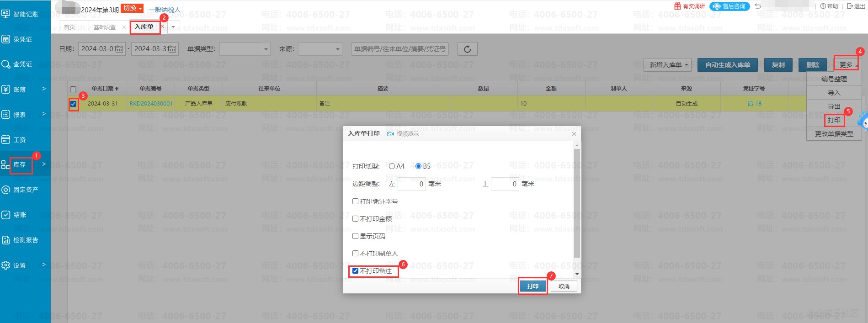The image size is (868, 323).
Task: Open 查凭证 search sidebar entry
Action: coord(17,64)
